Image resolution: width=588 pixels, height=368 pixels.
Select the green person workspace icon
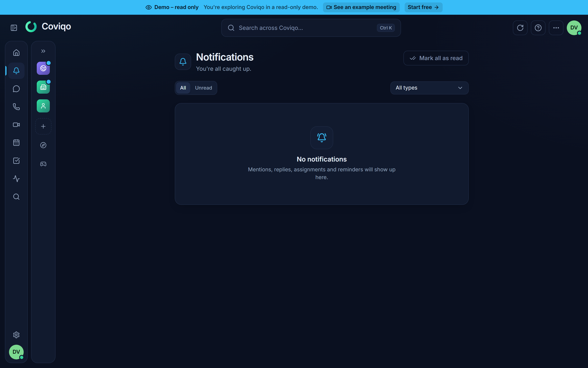coord(43,106)
